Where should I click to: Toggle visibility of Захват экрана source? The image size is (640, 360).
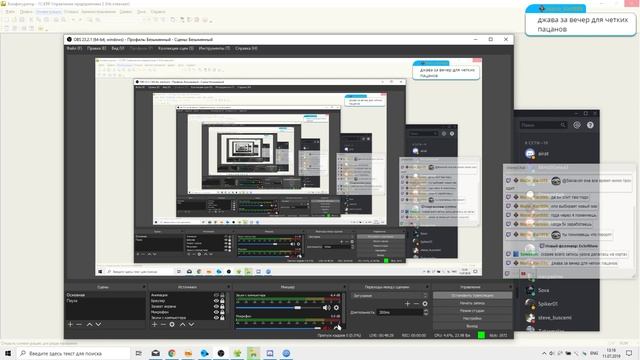216,307
